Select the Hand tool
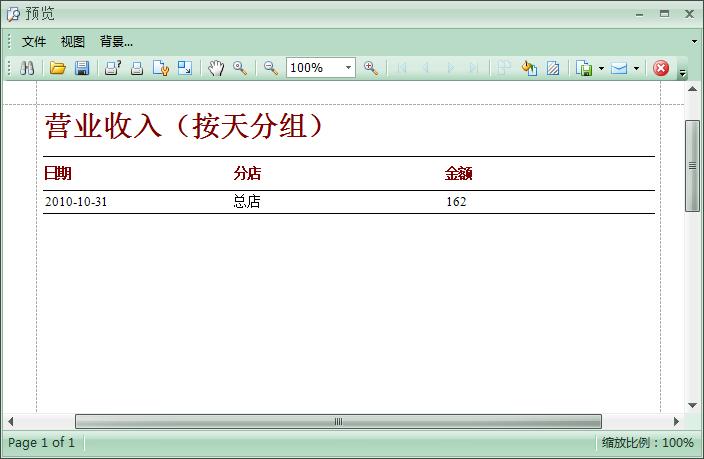Screen dimensions: 704x459 (216, 68)
